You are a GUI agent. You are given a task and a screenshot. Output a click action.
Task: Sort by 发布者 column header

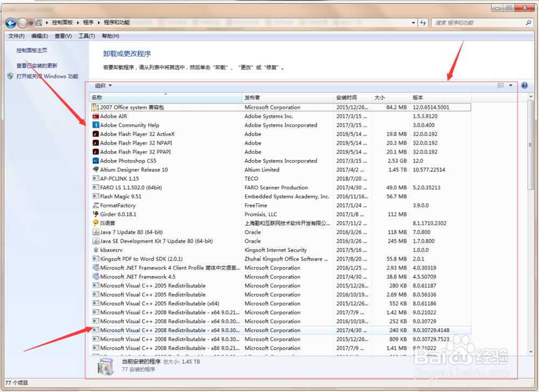coord(288,98)
